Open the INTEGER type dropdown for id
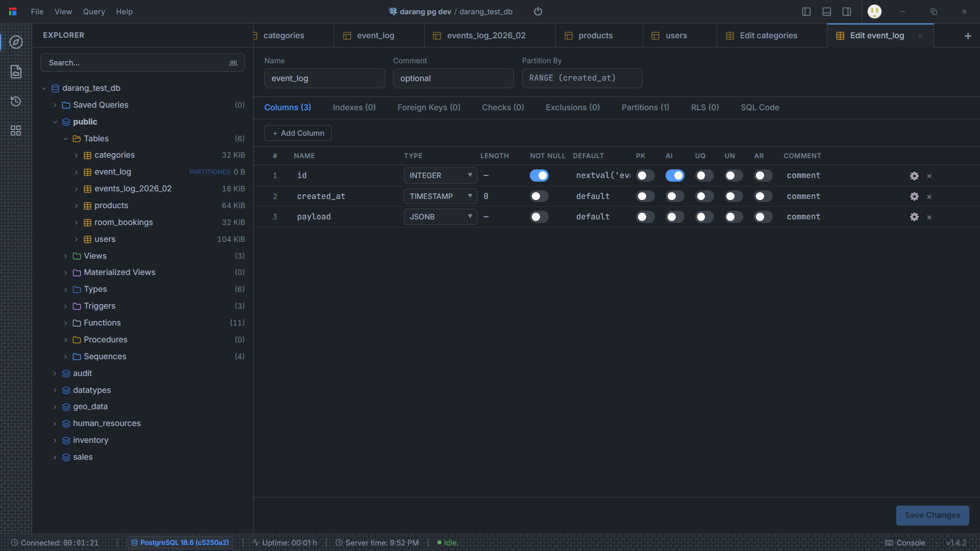The height and width of the screenshot is (551, 980). (x=440, y=176)
